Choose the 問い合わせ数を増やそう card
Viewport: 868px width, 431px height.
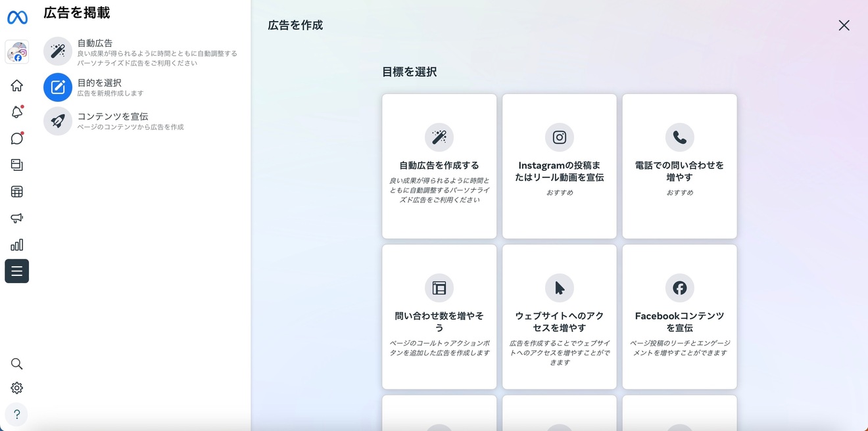click(439, 317)
